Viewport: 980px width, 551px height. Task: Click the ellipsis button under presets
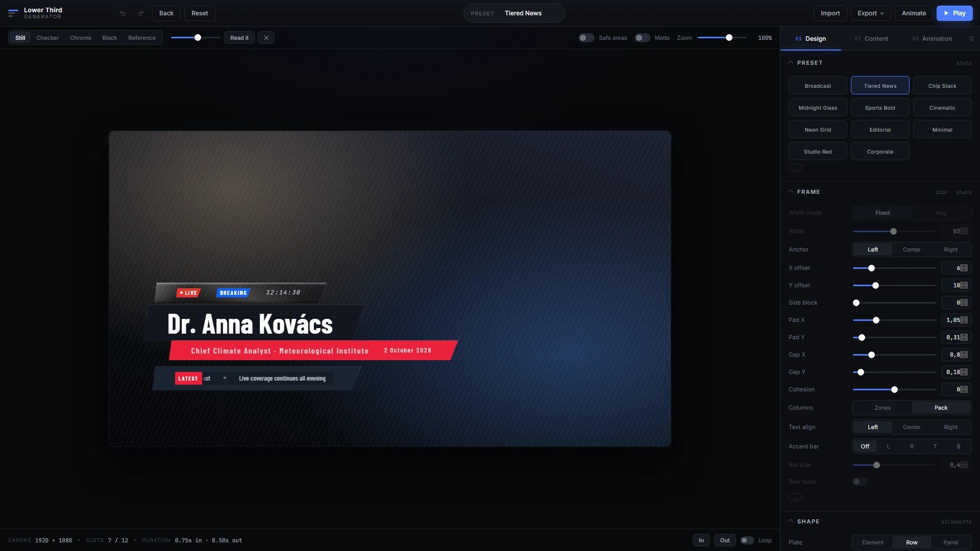point(795,168)
